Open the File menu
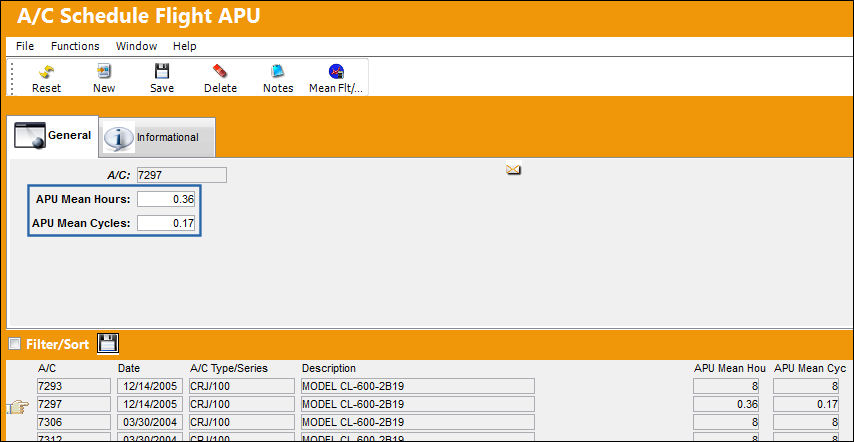 click(x=25, y=46)
